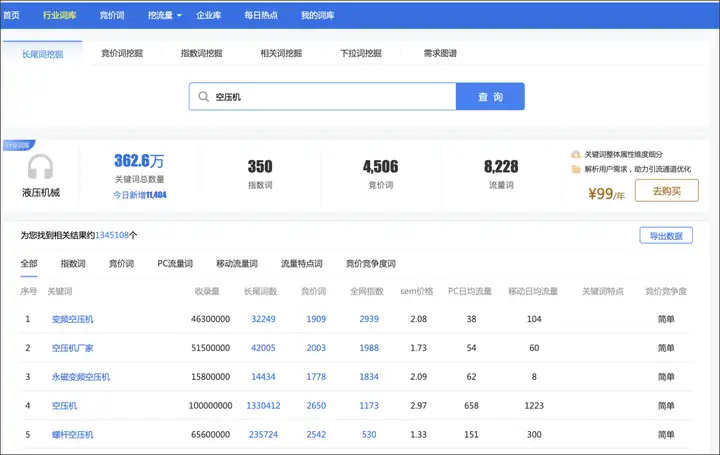Open 行业词库 in the top navigation

pyautogui.click(x=60, y=15)
